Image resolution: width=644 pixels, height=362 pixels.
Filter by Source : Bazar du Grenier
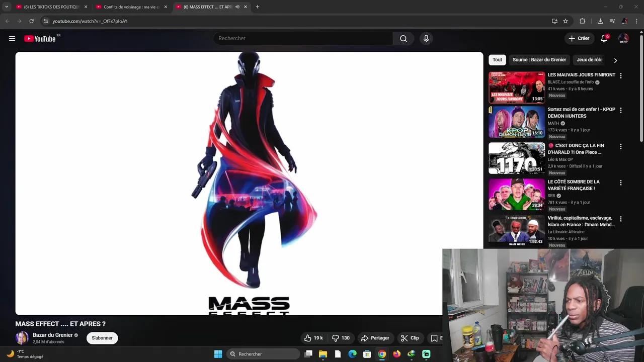539,60
